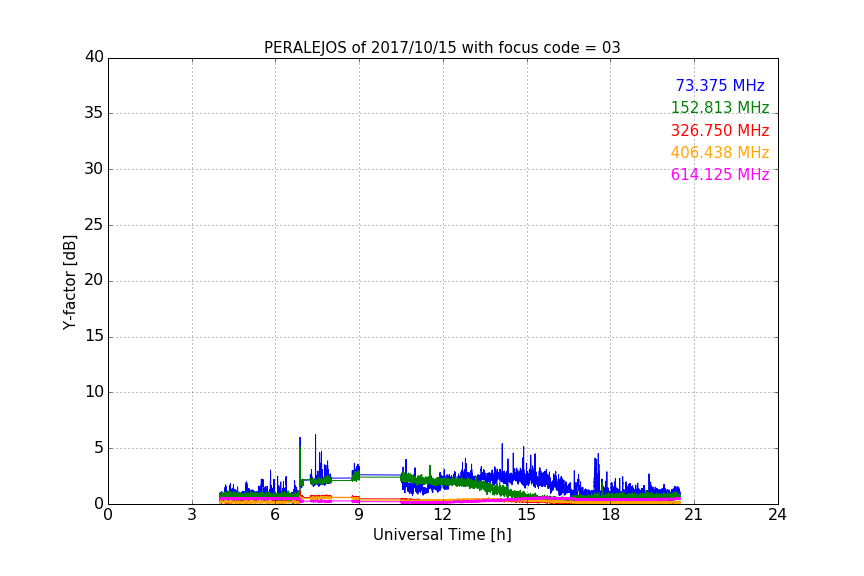Click the Y-factor [dB] axis label
Screen dimensions: 864x576
(x=69, y=282)
